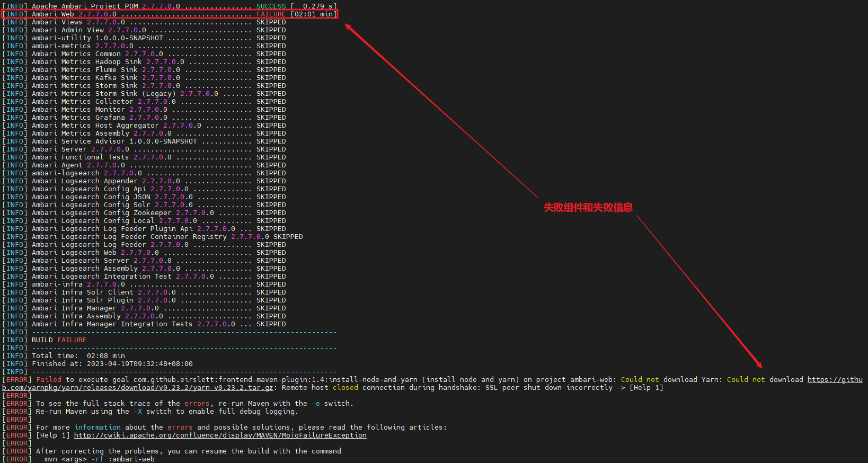The height and width of the screenshot is (463, 868).
Task: Open the MojoFailureException wiki link
Action: (x=220, y=435)
